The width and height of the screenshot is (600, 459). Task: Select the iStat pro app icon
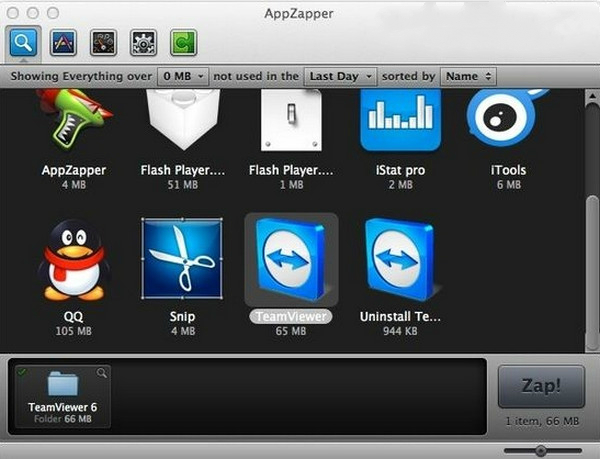pyautogui.click(x=400, y=120)
